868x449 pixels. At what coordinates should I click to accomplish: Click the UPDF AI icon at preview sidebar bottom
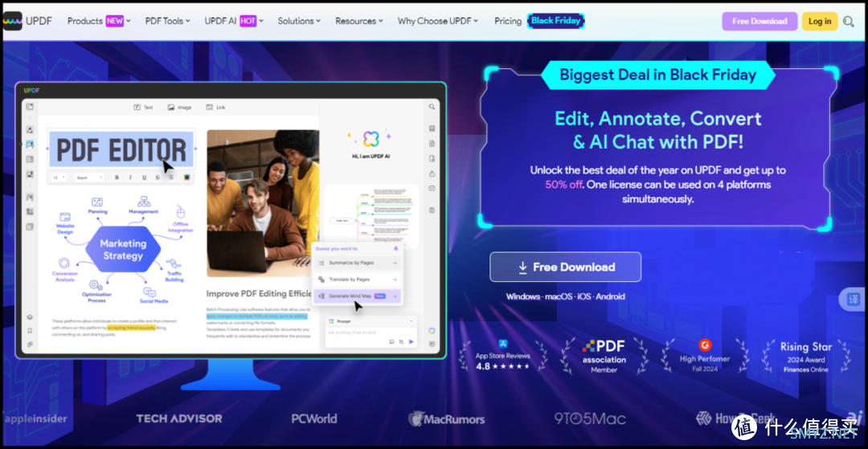432,331
